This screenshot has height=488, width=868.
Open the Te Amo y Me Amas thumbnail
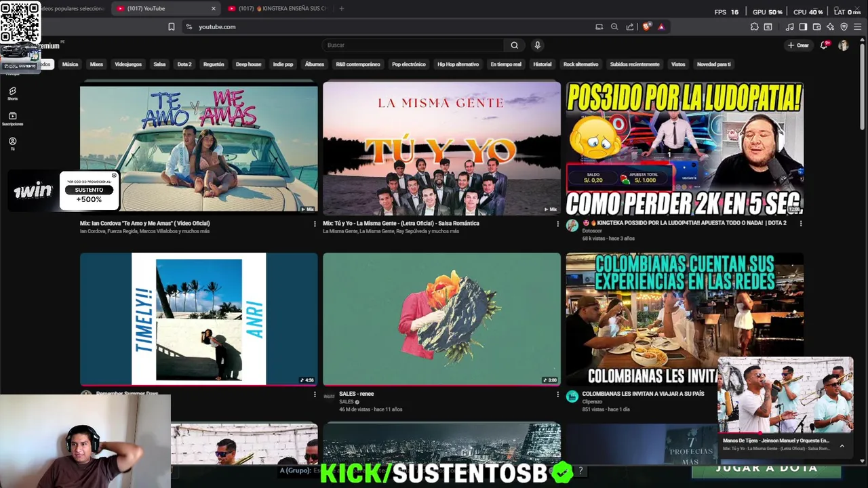[199, 148]
